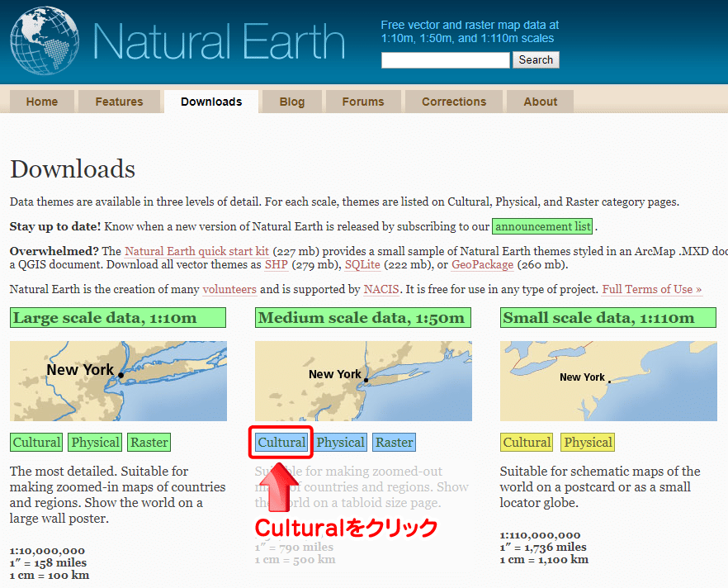Viewport: 728px width, 588px height.
Task: Click the Search button
Action: [x=536, y=60]
